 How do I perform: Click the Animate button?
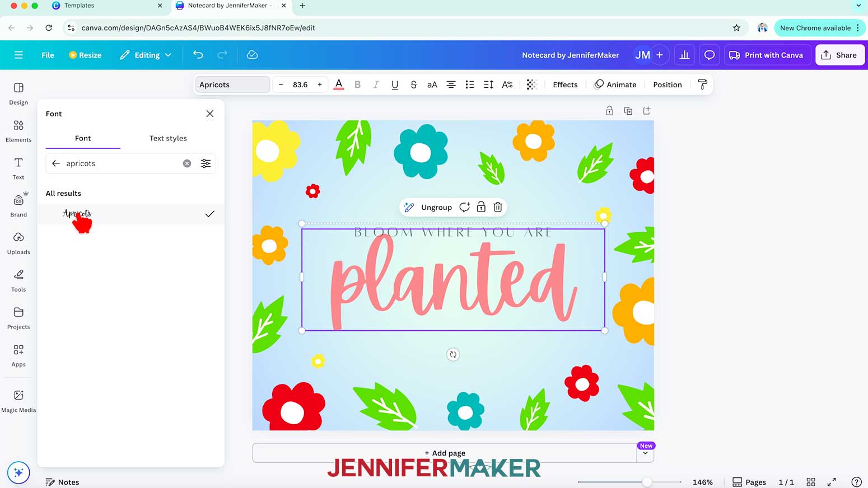(x=615, y=85)
